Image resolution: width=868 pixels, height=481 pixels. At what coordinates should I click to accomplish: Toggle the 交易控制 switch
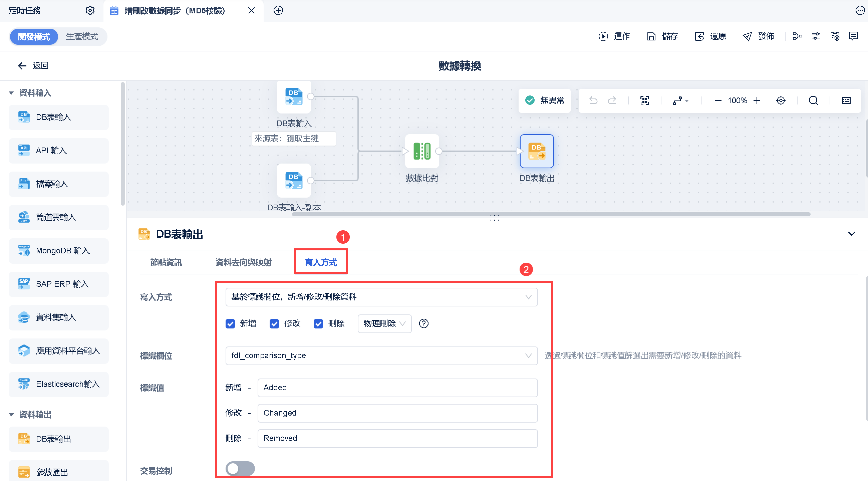240,469
